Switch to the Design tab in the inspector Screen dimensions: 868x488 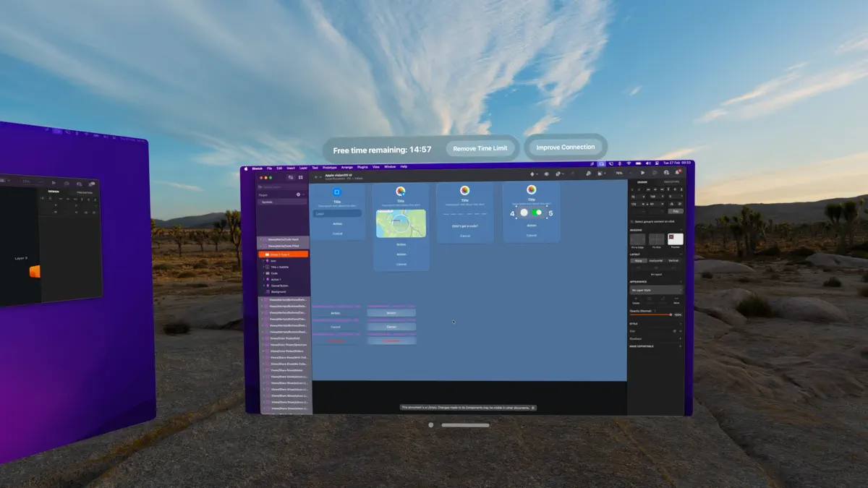click(x=642, y=181)
